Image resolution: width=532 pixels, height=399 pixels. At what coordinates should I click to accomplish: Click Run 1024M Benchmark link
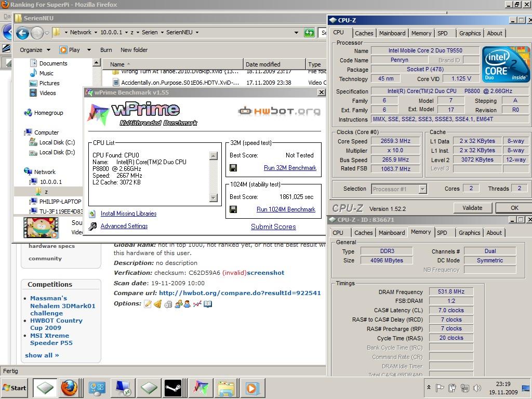pyautogui.click(x=286, y=209)
